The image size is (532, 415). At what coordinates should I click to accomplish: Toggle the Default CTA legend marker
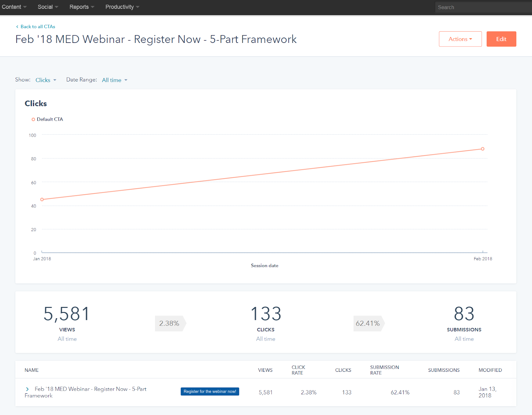pyautogui.click(x=33, y=119)
